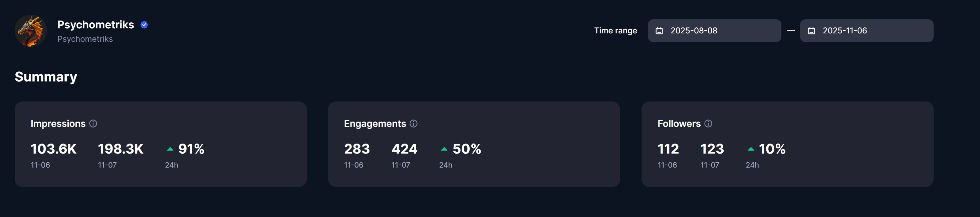Image resolution: width=980 pixels, height=217 pixels.
Task: Click the 424 engagements value
Action: point(405,149)
